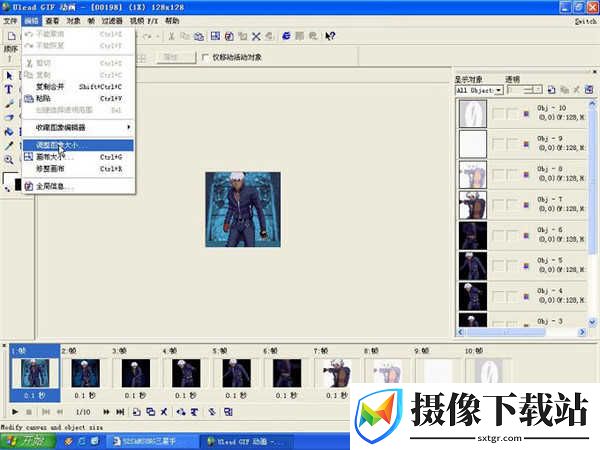
Task: Jump to the last frame
Action: click(120, 412)
